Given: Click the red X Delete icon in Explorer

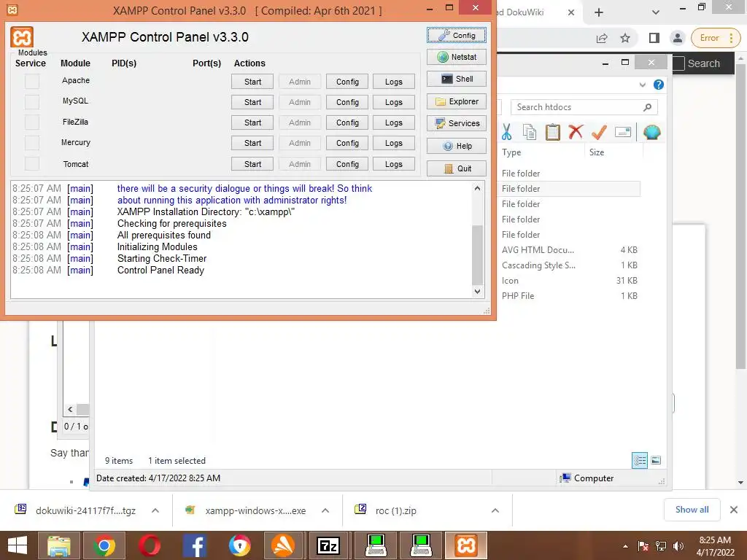Looking at the screenshot, I should pos(576,131).
